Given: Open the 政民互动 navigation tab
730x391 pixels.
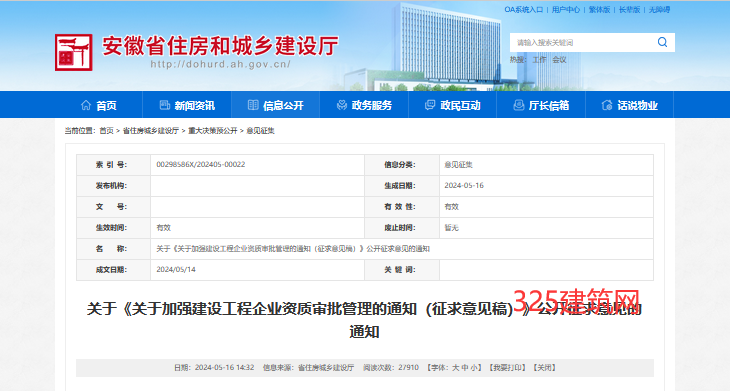Looking at the screenshot, I should (x=453, y=105).
